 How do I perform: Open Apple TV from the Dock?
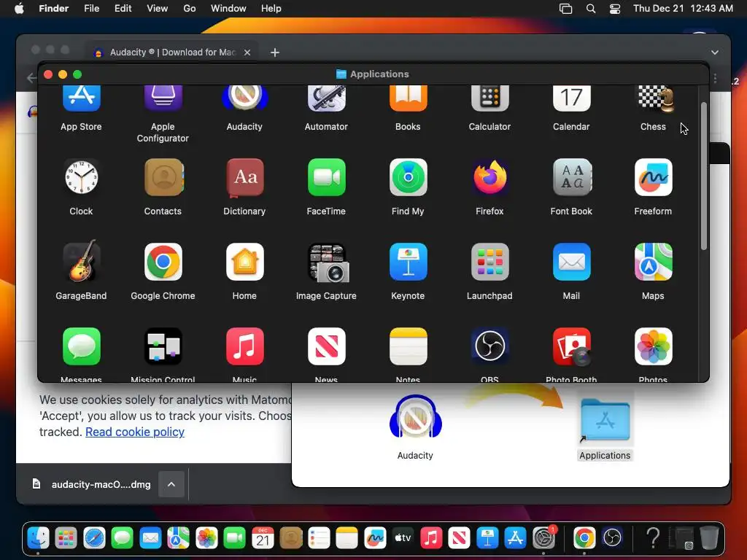click(403, 538)
